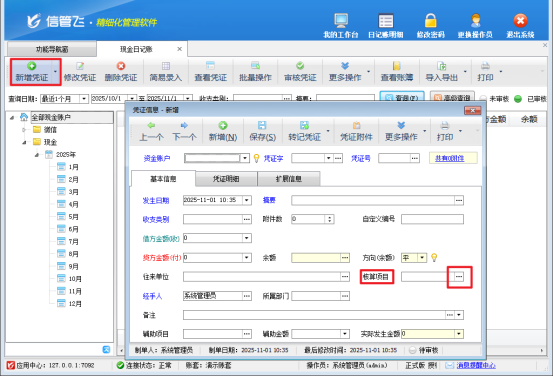Switch to 扩展信息 tab
The height and width of the screenshot is (376, 553).
pyautogui.click(x=289, y=179)
